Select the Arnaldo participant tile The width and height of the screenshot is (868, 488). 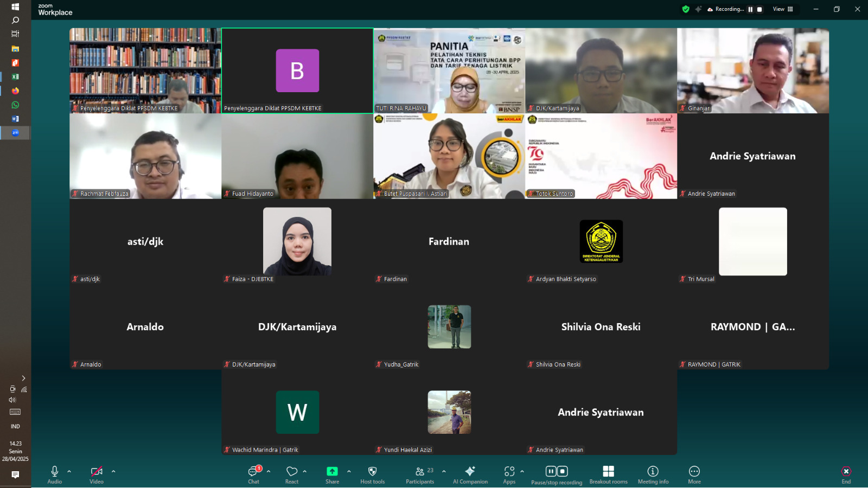(145, 327)
